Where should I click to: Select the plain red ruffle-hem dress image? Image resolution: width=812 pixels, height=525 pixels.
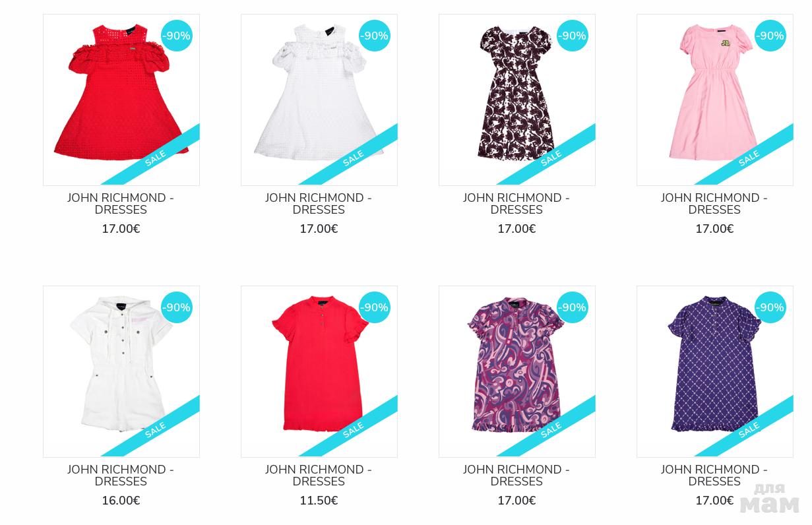319,371
